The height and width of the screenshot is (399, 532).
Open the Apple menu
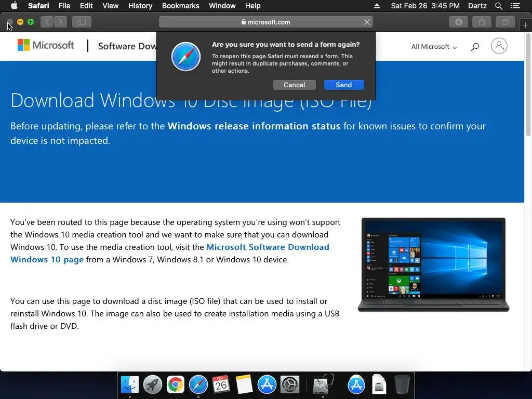pos(14,6)
